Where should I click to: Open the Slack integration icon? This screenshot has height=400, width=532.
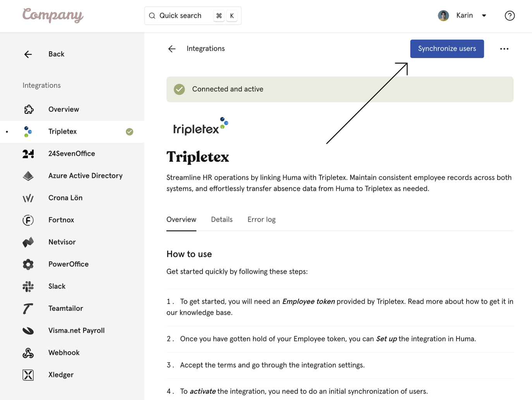pyautogui.click(x=28, y=286)
